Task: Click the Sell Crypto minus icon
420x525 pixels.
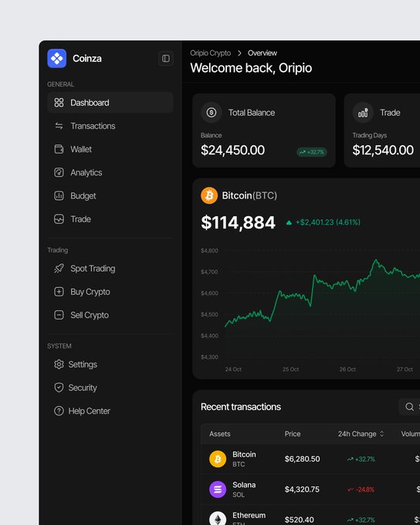Action: pyautogui.click(x=59, y=315)
